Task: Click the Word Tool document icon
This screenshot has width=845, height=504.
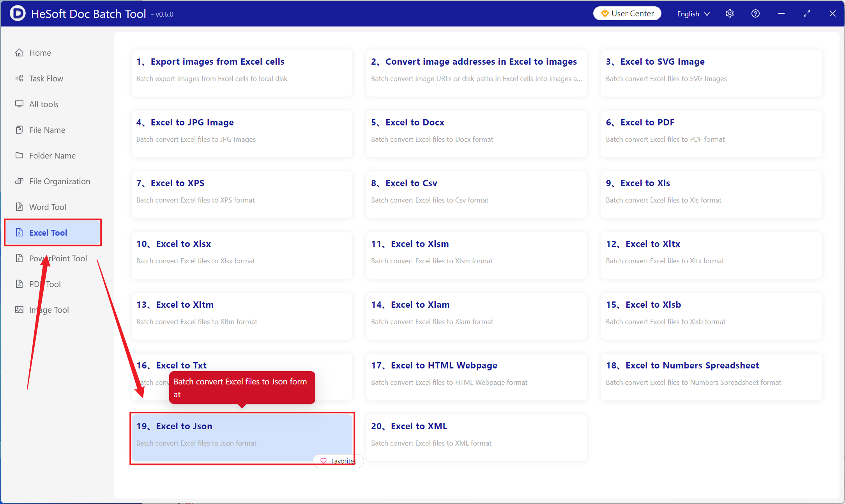Action: point(19,207)
